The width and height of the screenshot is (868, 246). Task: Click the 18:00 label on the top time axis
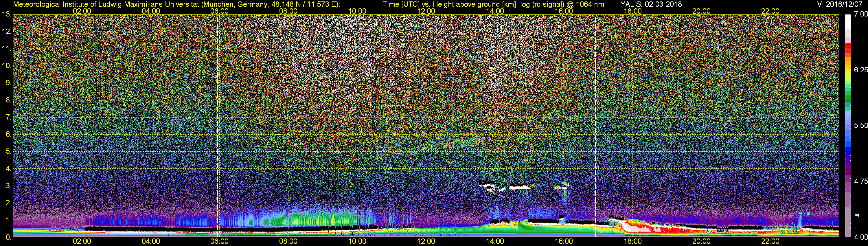click(632, 11)
